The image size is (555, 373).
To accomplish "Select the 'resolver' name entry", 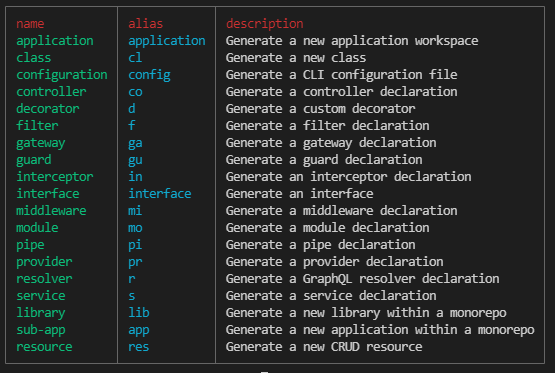I will click(44, 279).
